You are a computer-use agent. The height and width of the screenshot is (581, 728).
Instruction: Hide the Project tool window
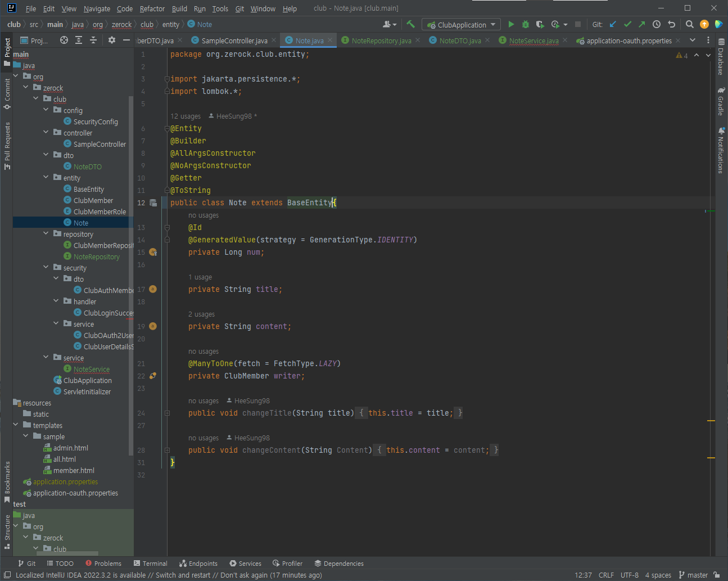point(126,40)
